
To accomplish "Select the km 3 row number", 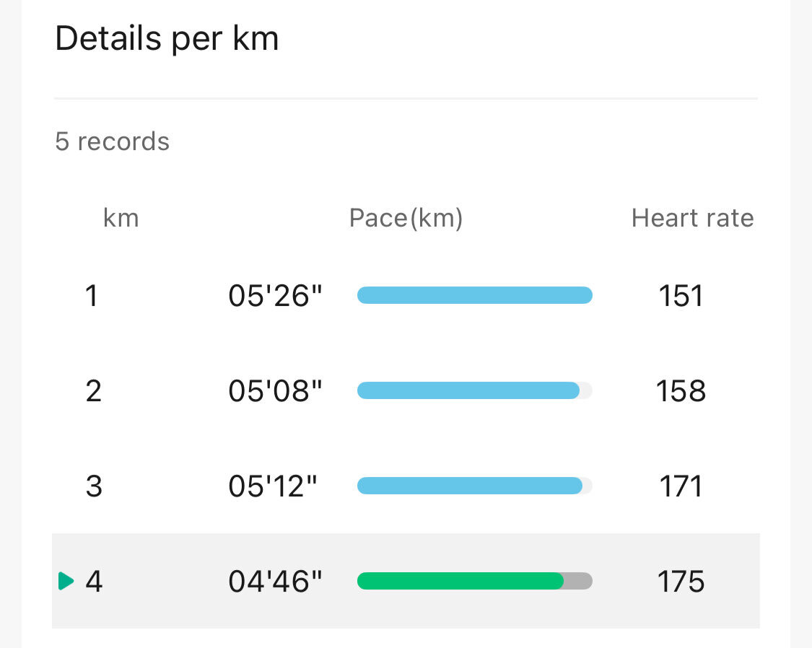I will coord(94,486).
